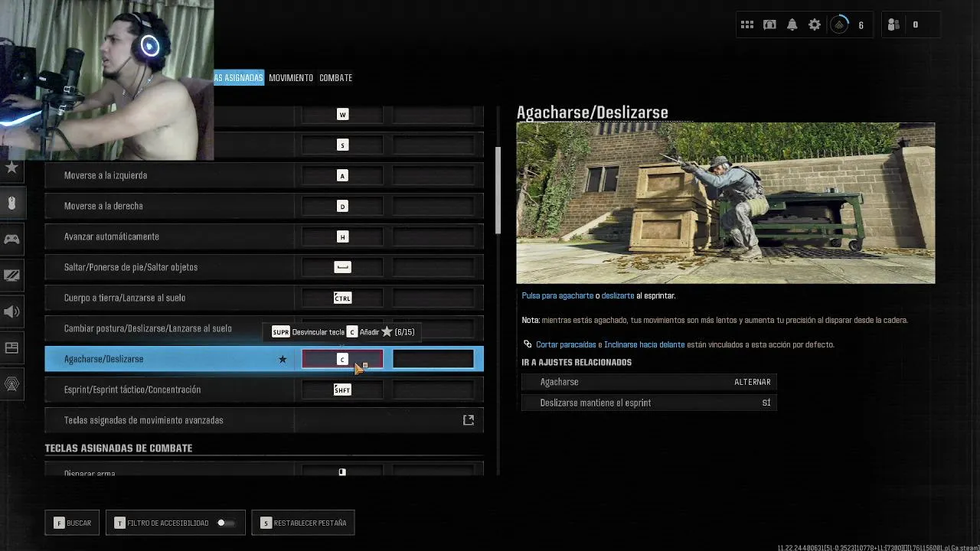
Task: Open the settings gear icon
Action: pyautogui.click(x=815, y=24)
